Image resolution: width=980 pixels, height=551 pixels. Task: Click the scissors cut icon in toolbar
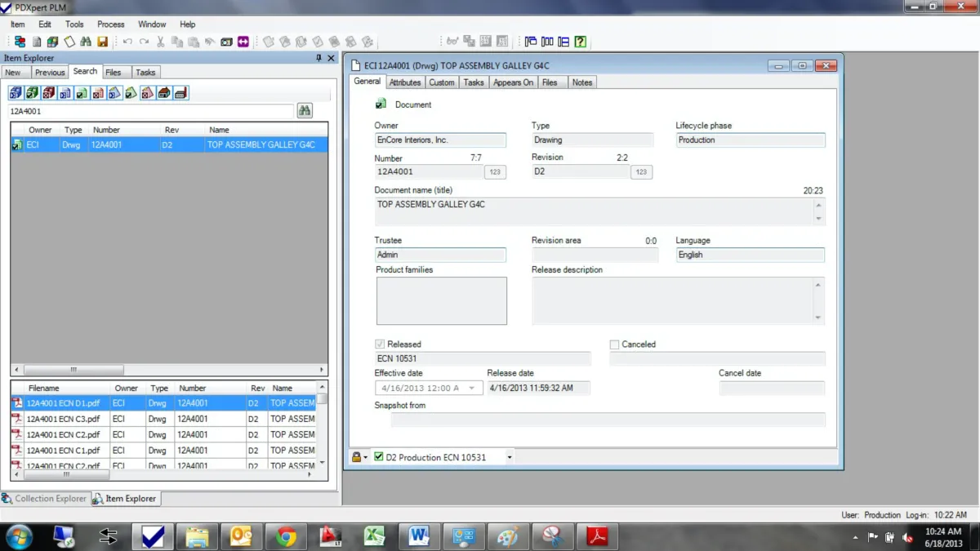click(161, 42)
